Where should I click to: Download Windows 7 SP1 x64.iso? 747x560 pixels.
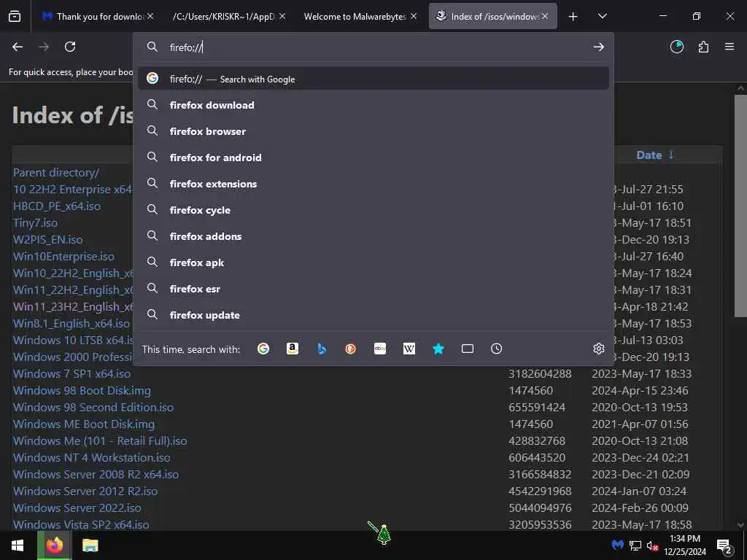pos(71,373)
